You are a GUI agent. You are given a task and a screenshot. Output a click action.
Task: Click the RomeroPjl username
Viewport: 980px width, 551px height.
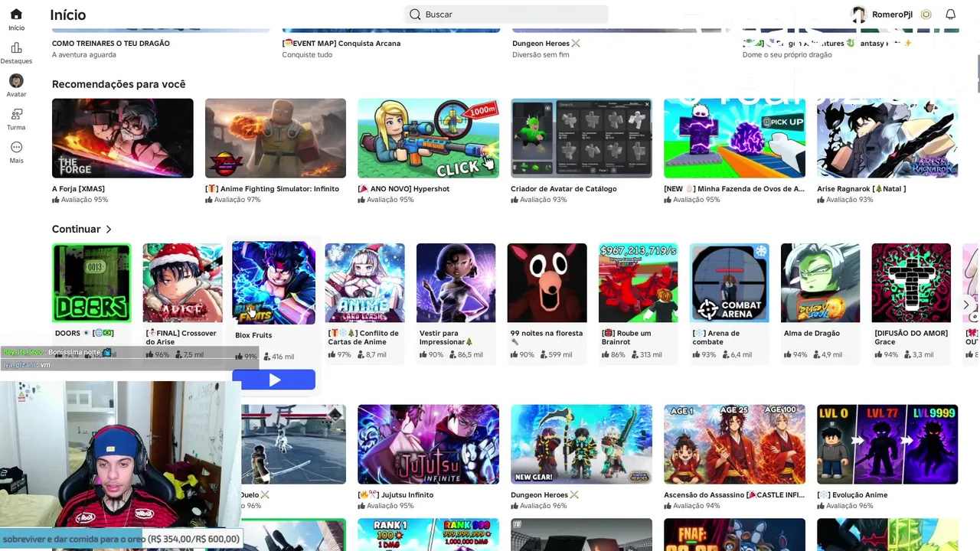click(x=892, y=15)
